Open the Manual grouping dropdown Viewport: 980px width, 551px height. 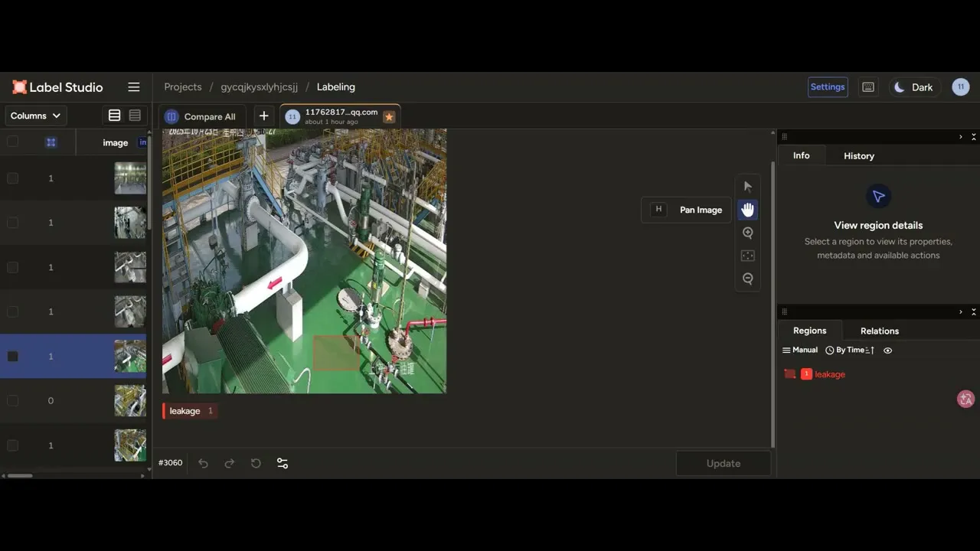(800, 350)
